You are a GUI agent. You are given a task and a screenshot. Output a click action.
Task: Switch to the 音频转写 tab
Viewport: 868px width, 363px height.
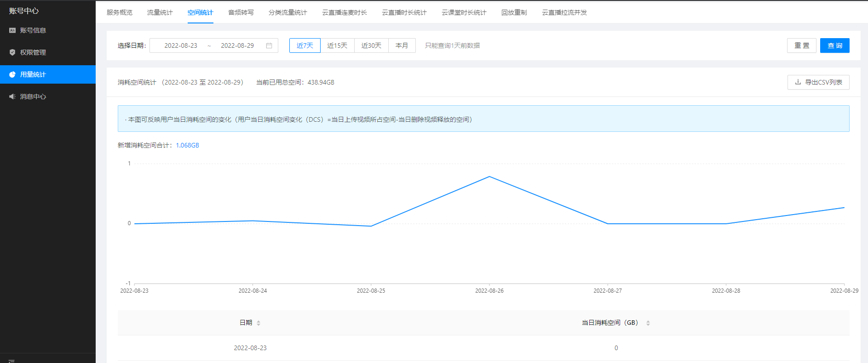pos(241,12)
